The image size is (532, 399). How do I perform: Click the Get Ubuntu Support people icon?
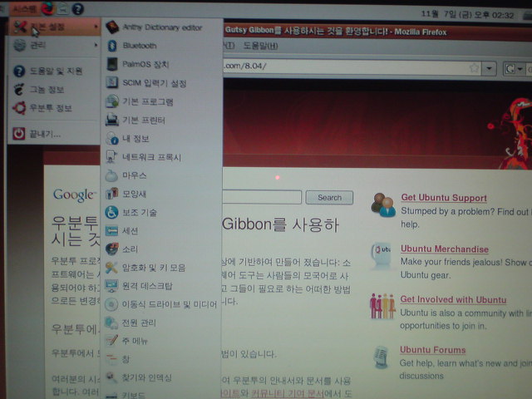(x=383, y=205)
